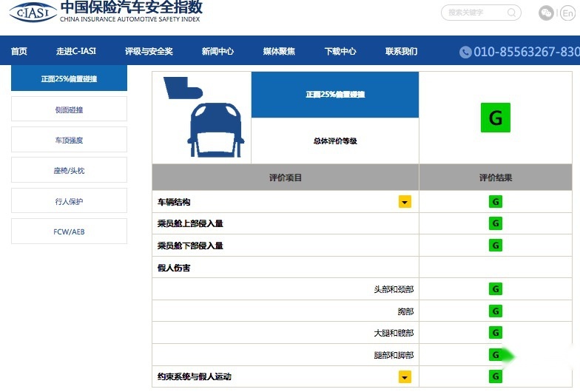Click 评价结果 column header
Image resolution: width=580 pixels, height=392 pixels.
pos(496,178)
